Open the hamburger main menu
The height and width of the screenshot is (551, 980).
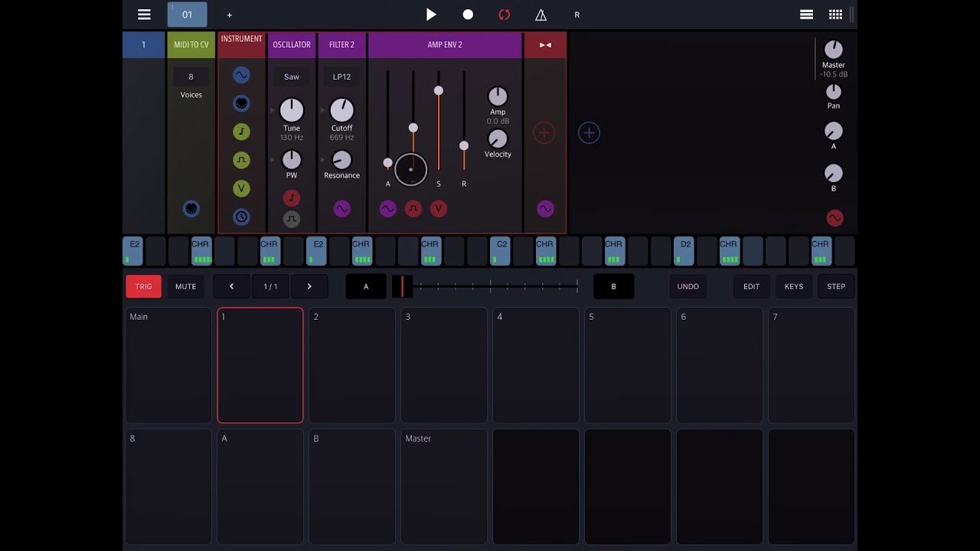click(144, 15)
